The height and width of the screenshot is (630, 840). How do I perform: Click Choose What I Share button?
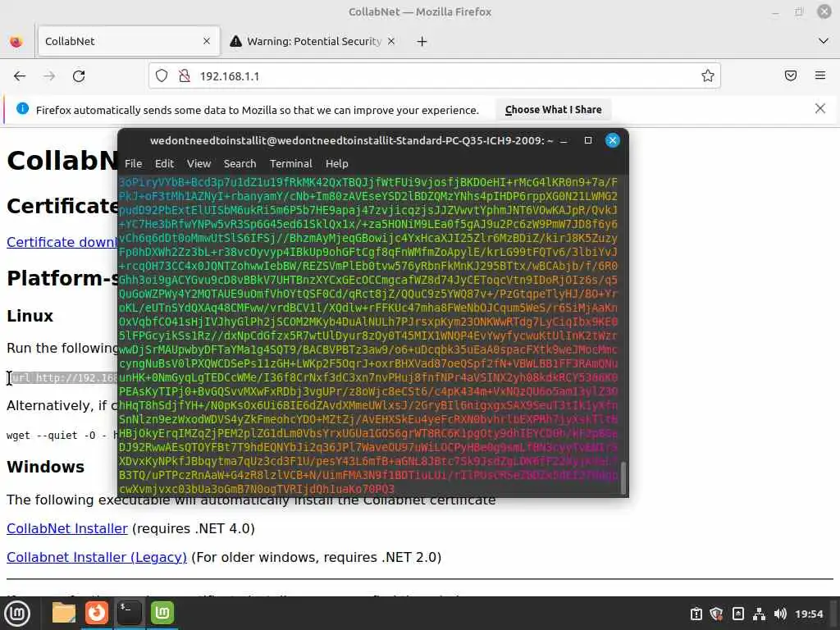(554, 110)
